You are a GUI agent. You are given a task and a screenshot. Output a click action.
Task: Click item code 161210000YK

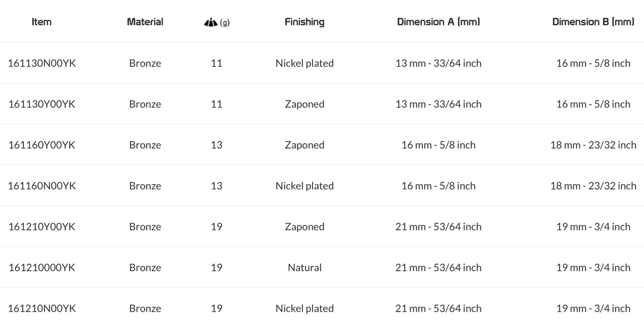tap(42, 268)
